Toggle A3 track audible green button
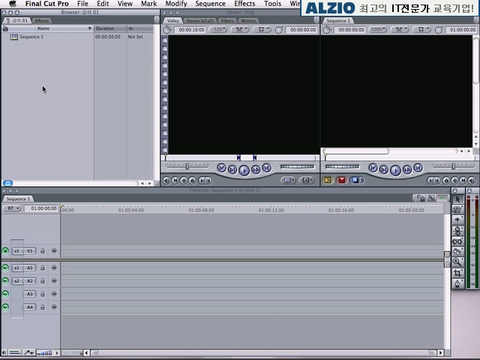 5,294
